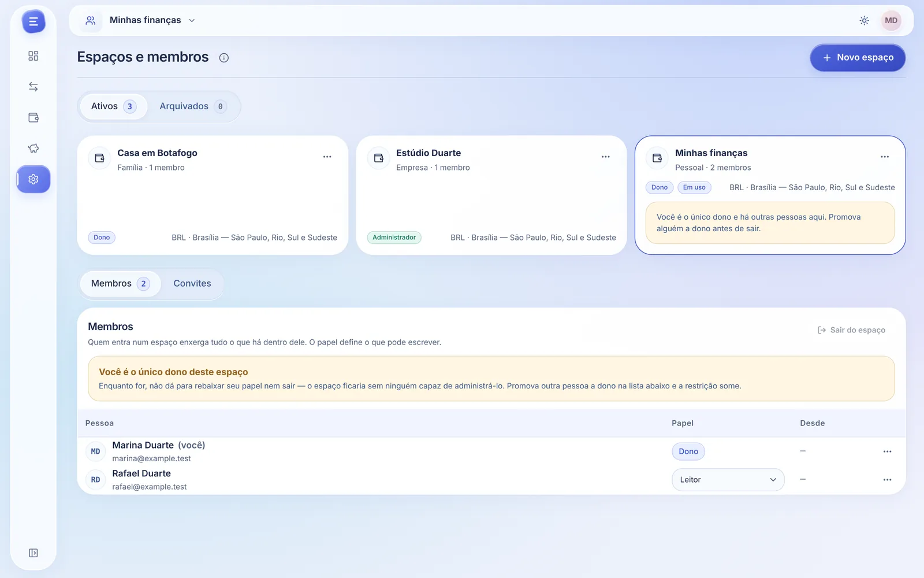Collapse the sidebar with the panel icon
The image size is (924, 578).
coord(33,553)
